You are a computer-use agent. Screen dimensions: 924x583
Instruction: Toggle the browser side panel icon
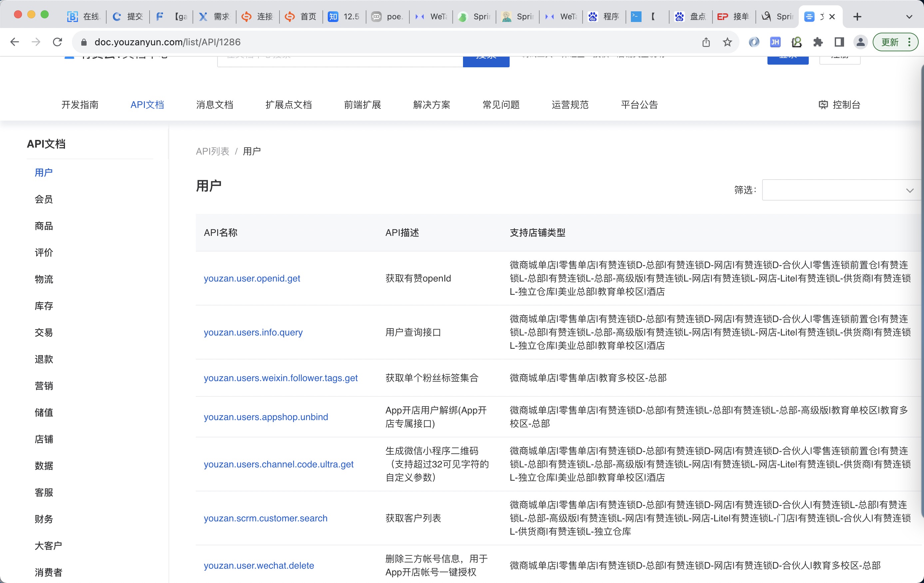pos(839,42)
